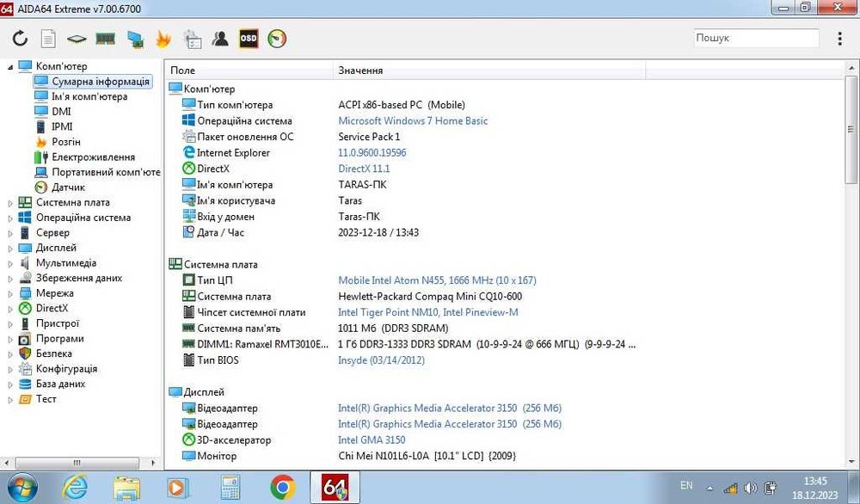Click the Чіпсет системної плати row icon
Image resolution: width=860 pixels, height=504 pixels.
tap(188, 312)
